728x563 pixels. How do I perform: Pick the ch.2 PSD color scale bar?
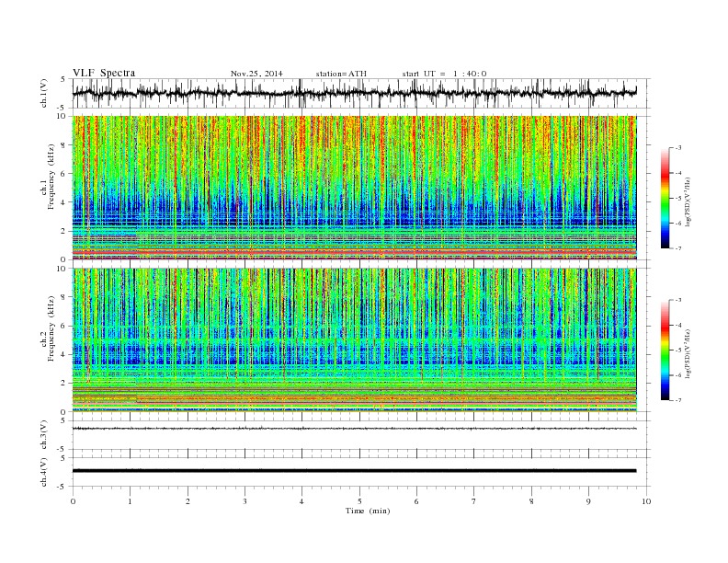tap(665, 350)
